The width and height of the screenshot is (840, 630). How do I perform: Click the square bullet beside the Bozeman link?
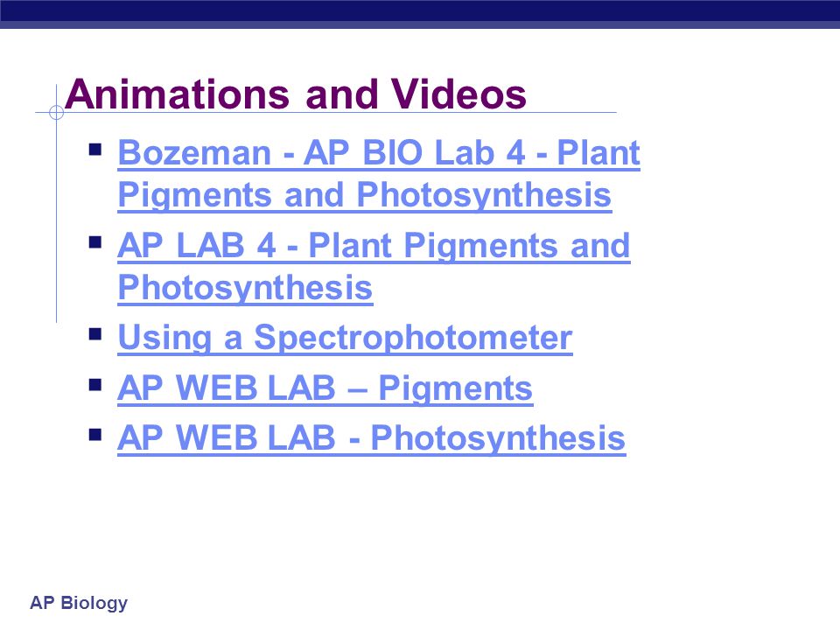95,150
